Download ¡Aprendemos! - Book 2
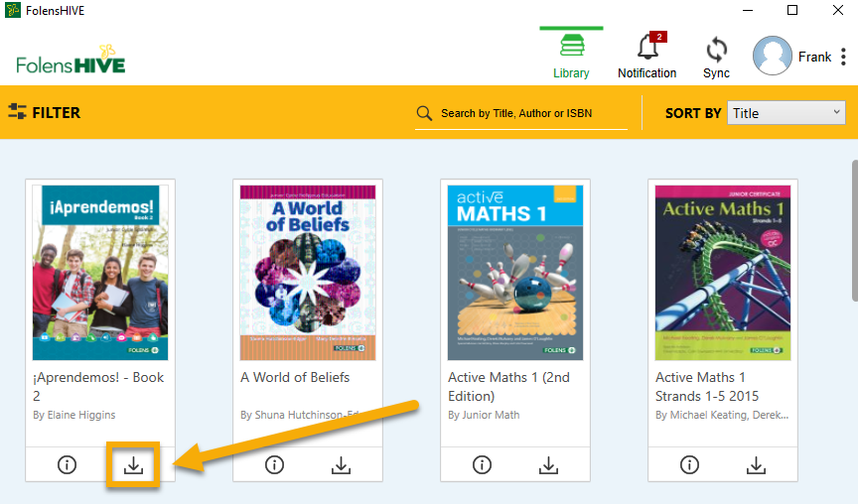This screenshot has height=504, width=858. coord(133,465)
